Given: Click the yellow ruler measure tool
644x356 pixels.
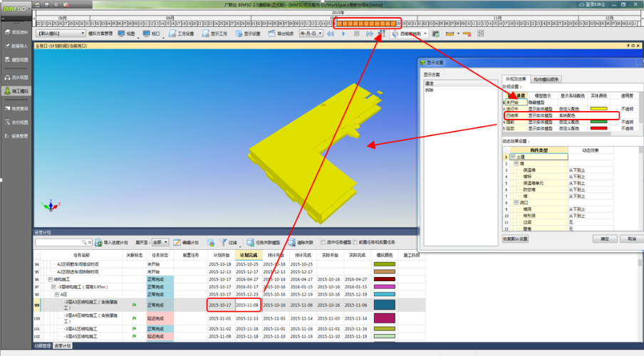Looking at the screenshot, I should [450, 33].
